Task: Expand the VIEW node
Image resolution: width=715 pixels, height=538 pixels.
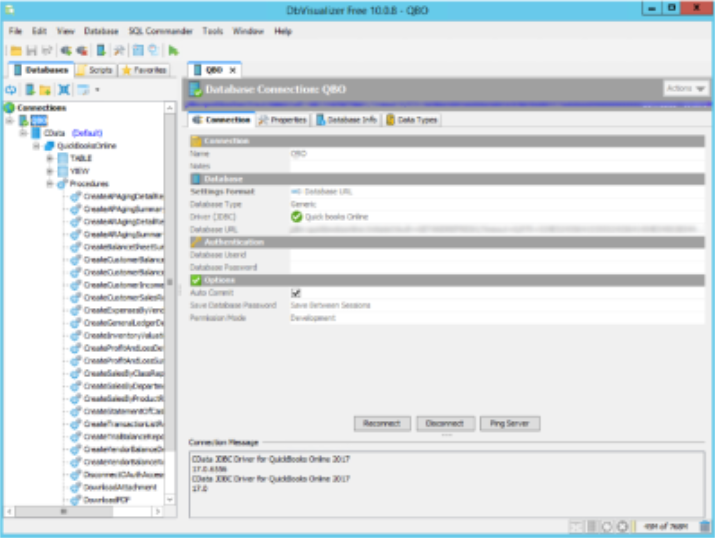Action: 50,171
